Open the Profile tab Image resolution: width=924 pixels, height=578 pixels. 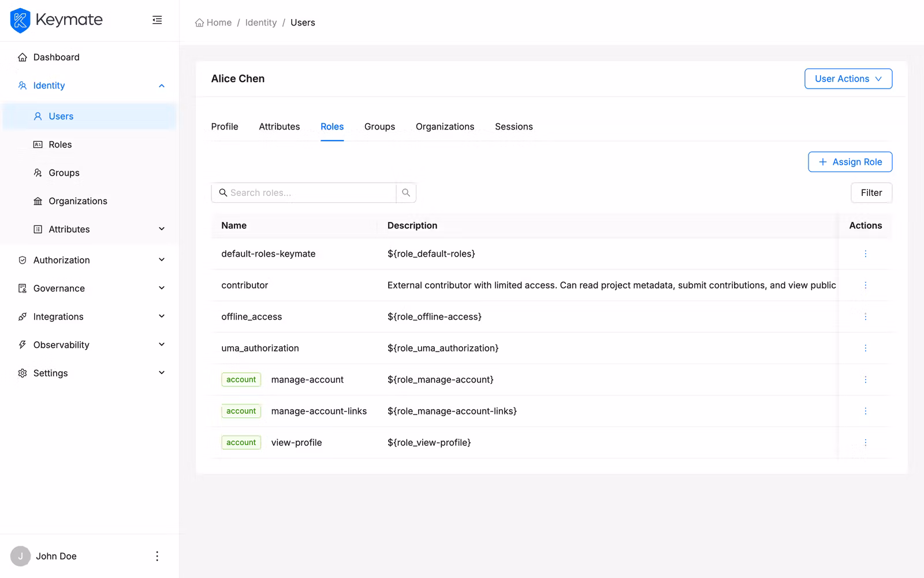coord(225,127)
